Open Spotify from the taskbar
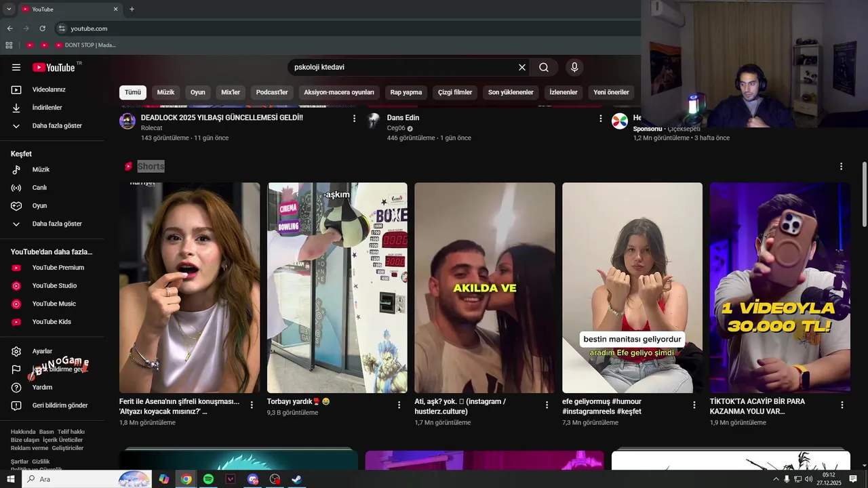868x488 pixels. pyautogui.click(x=208, y=479)
